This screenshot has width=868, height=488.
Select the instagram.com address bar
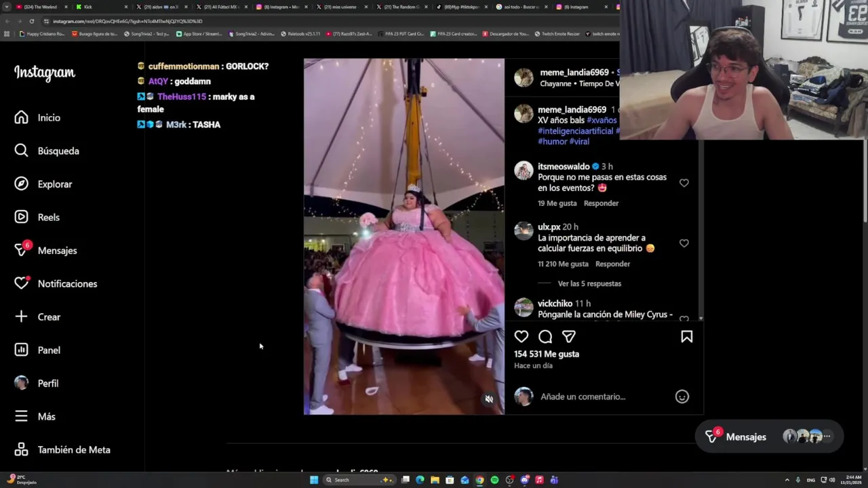pyautogui.click(x=325, y=21)
